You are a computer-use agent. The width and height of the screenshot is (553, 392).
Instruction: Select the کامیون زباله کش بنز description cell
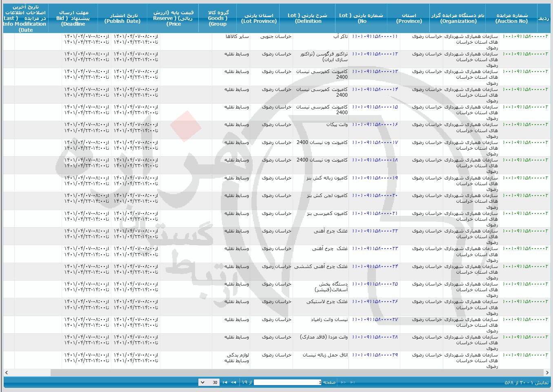tap(321, 183)
